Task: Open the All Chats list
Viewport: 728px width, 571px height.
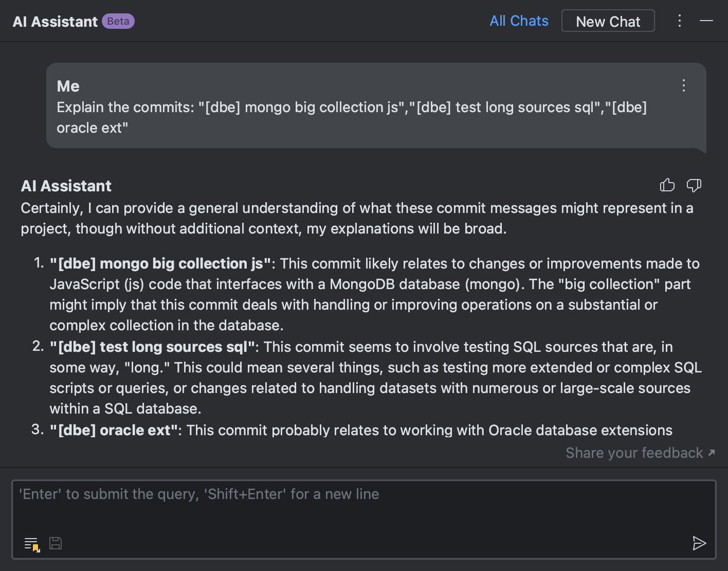Action: (x=519, y=21)
